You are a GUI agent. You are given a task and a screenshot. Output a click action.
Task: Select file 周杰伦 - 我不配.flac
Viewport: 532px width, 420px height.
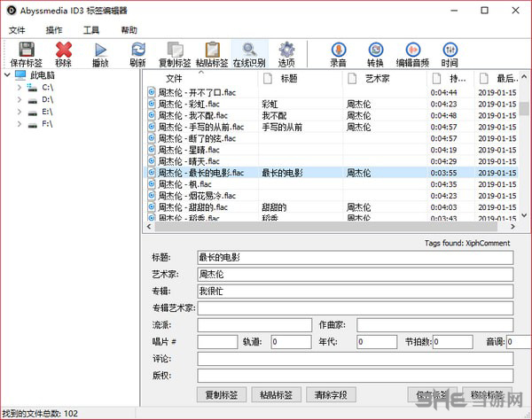point(192,115)
